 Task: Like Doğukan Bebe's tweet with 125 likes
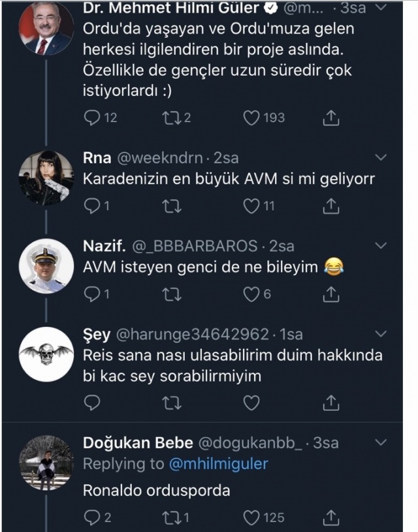tap(251, 518)
